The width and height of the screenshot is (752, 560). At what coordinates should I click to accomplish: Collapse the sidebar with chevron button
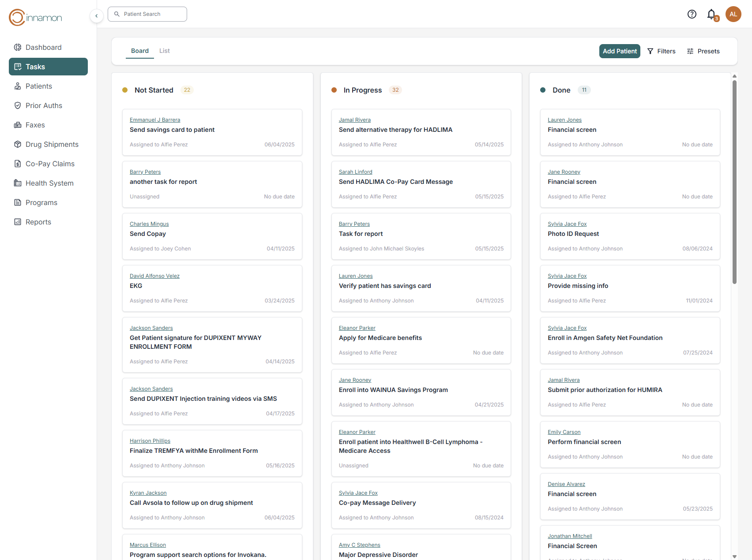pos(97,16)
